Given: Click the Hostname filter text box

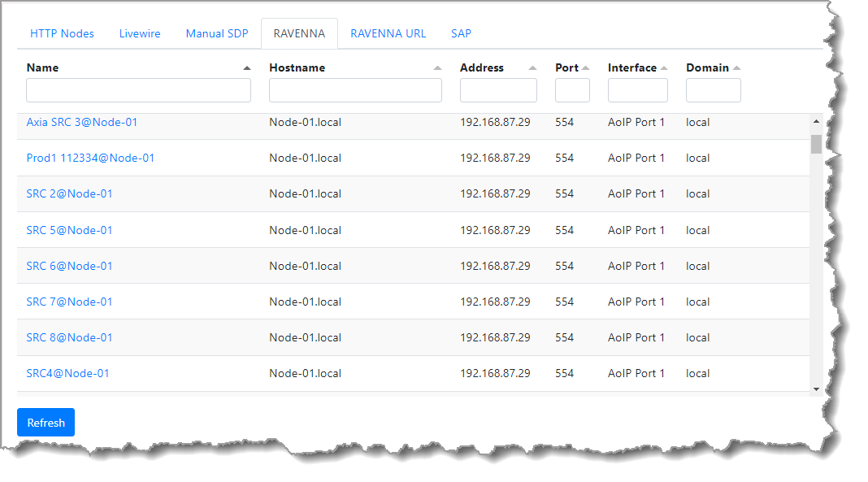Looking at the screenshot, I should [x=355, y=90].
